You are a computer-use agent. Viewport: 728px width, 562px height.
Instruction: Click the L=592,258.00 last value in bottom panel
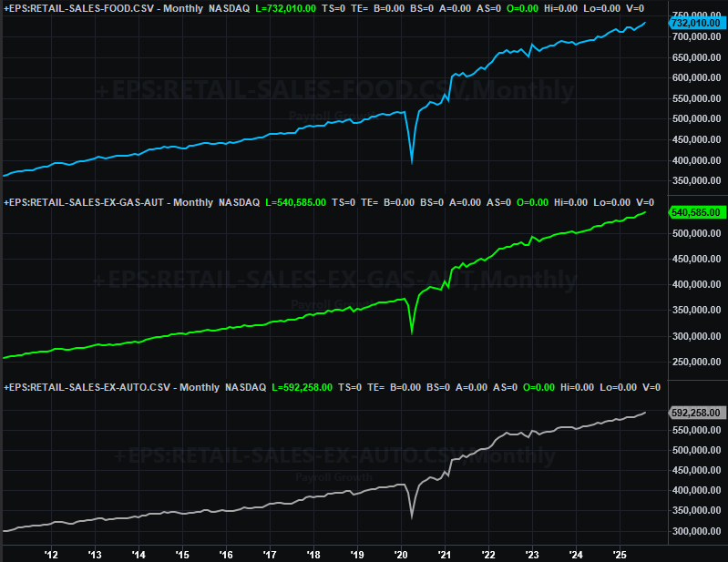click(302, 387)
